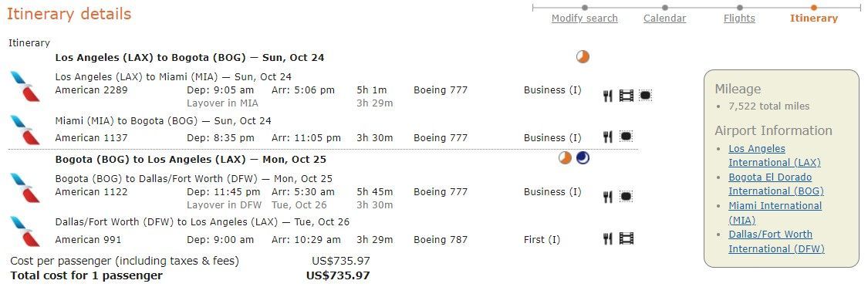This screenshot has width=868, height=287.
Task: Click the meal icon for American 1137
Action: (x=607, y=137)
